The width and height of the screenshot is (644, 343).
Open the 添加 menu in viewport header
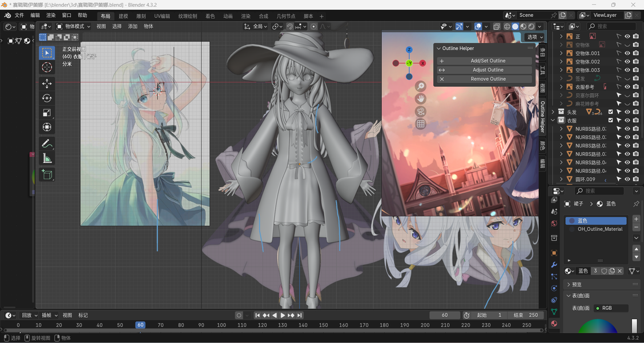point(132,26)
